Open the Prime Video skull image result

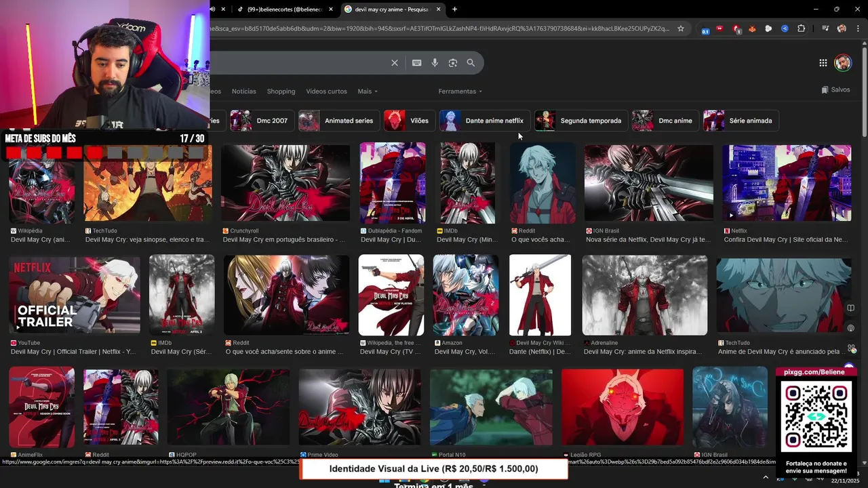(x=360, y=407)
